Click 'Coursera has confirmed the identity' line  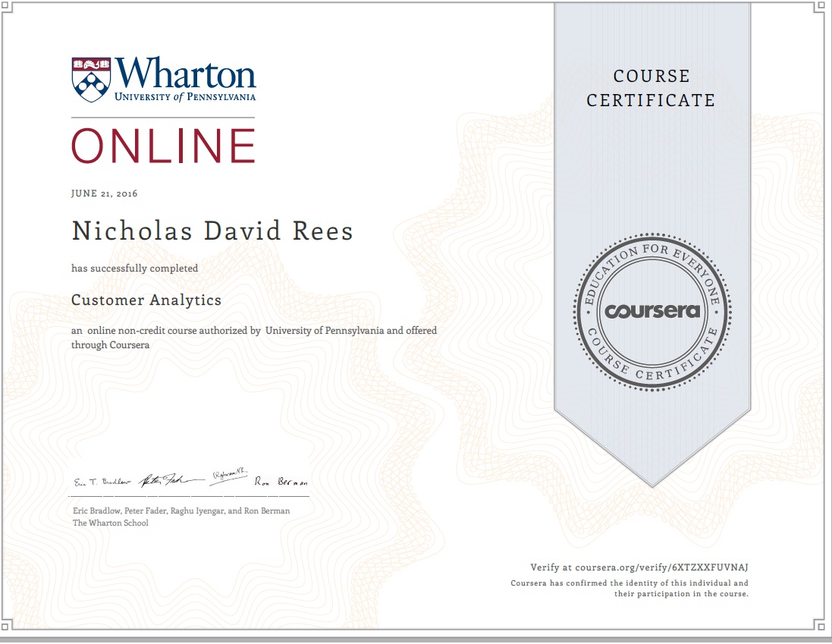(x=629, y=583)
